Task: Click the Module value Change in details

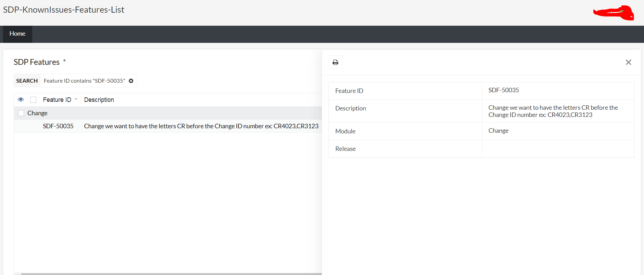Action: pyautogui.click(x=498, y=131)
